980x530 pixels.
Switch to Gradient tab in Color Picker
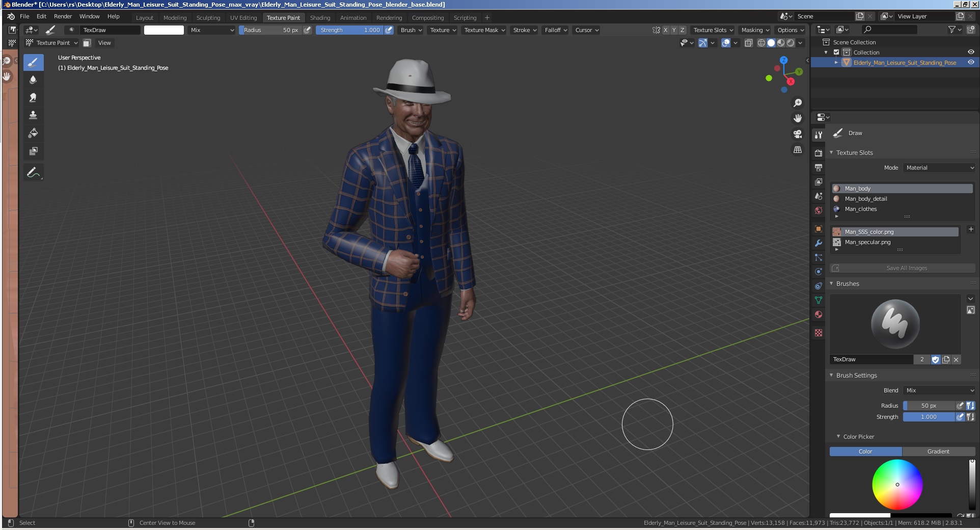(x=938, y=452)
